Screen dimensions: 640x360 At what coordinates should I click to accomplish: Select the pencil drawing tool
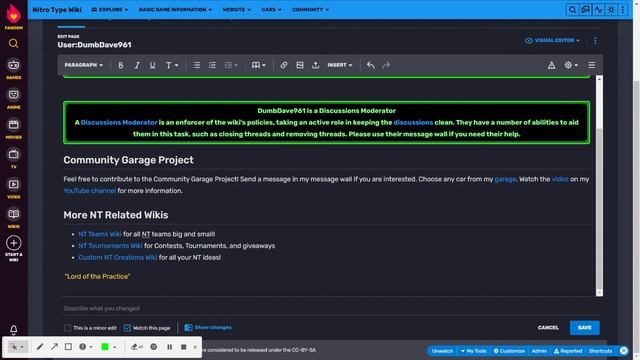(40, 347)
